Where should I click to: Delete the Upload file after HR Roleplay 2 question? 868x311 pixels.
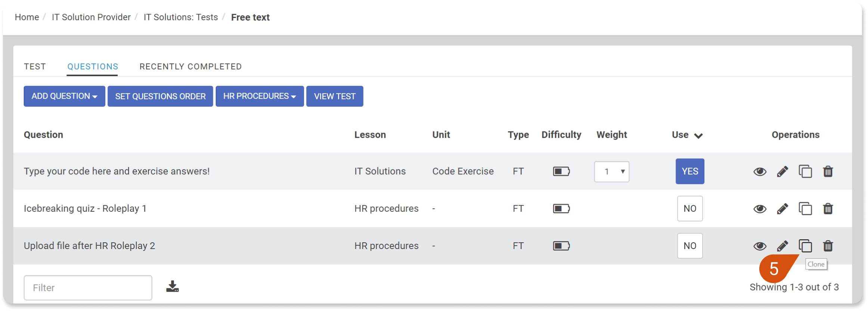click(828, 246)
